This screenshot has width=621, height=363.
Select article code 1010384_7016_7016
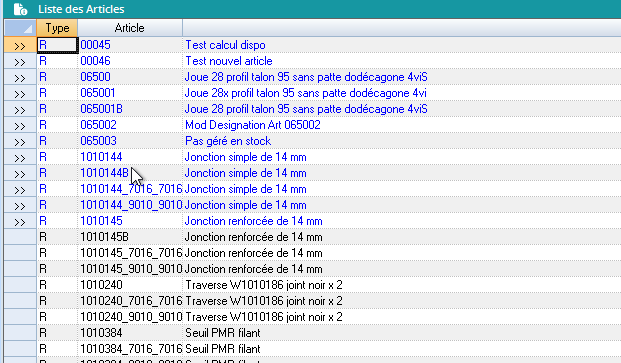click(131, 349)
